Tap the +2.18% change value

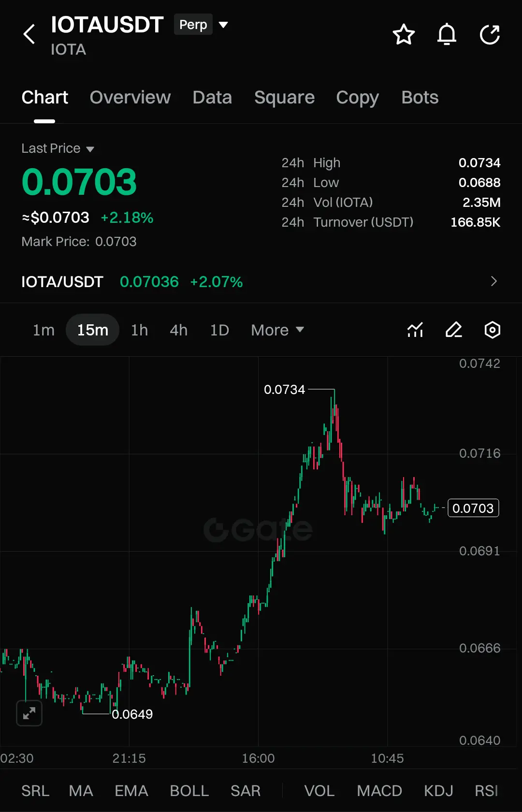127,217
